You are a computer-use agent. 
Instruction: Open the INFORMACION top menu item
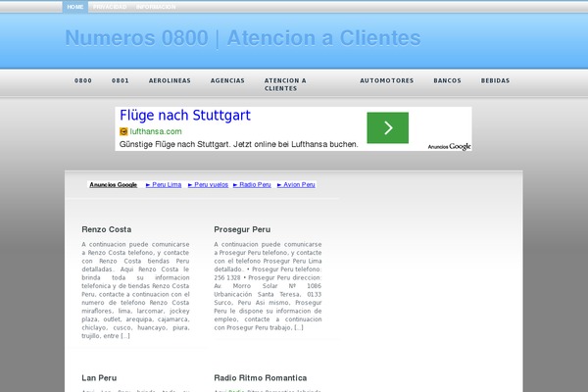point(156,7)
